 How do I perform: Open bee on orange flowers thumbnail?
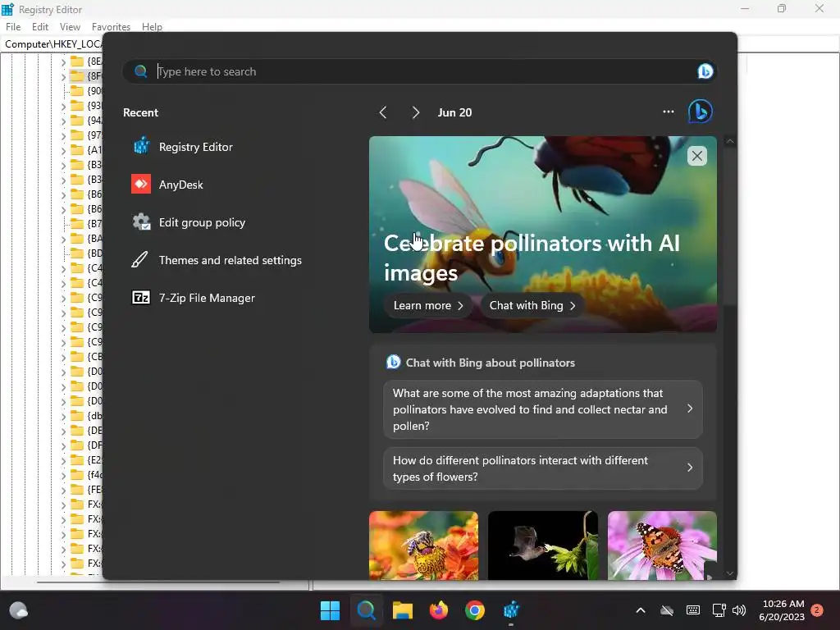[423, 546]
